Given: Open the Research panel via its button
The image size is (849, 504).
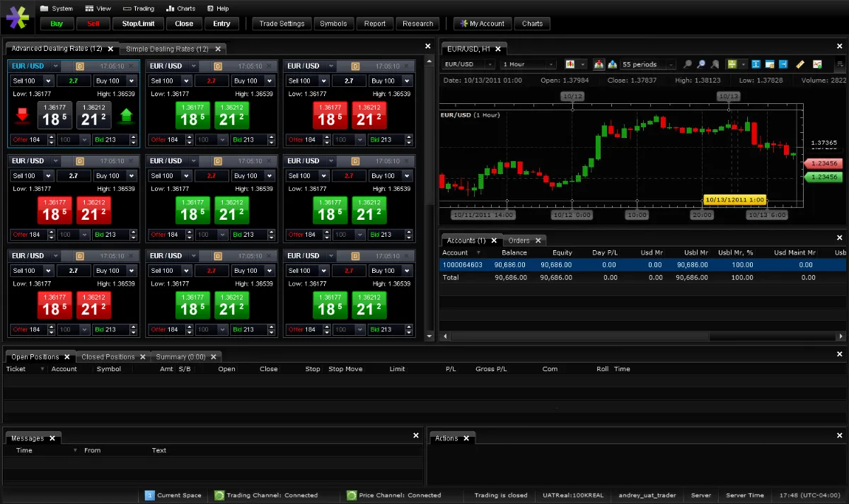Looking at the screenshot, I should pos(417,23).
